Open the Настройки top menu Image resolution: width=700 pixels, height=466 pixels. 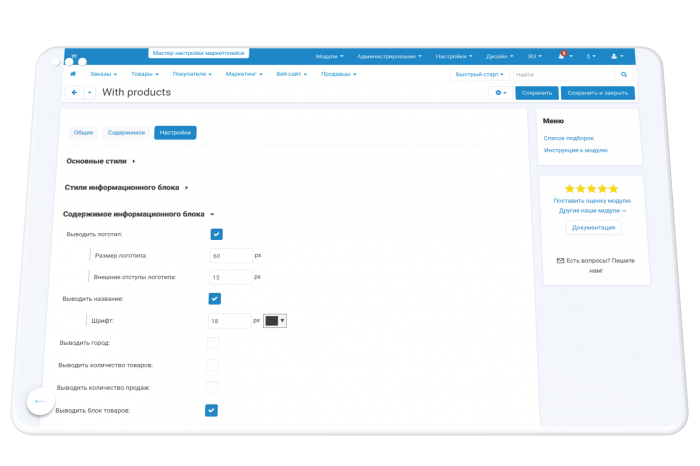(454, 56)
